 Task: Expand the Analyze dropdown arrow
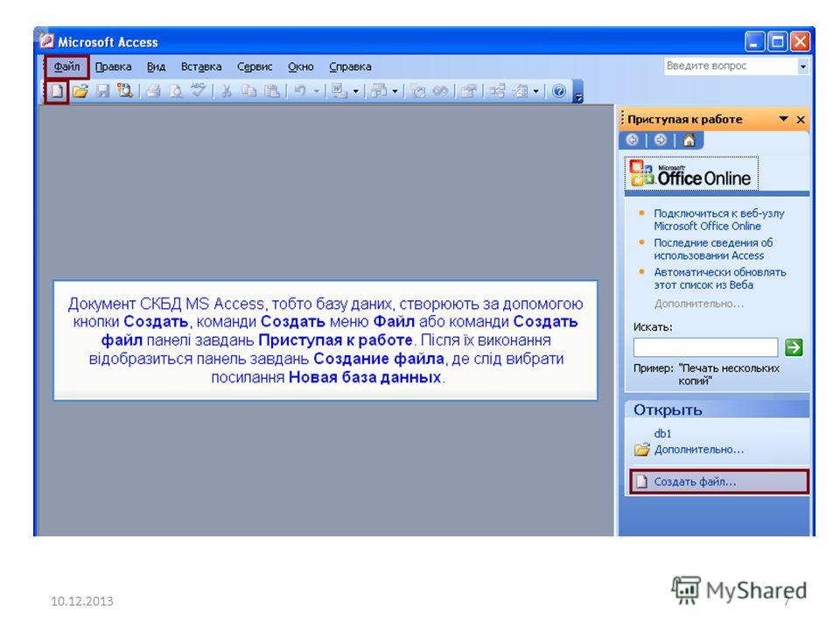click(x=395, y=92)
